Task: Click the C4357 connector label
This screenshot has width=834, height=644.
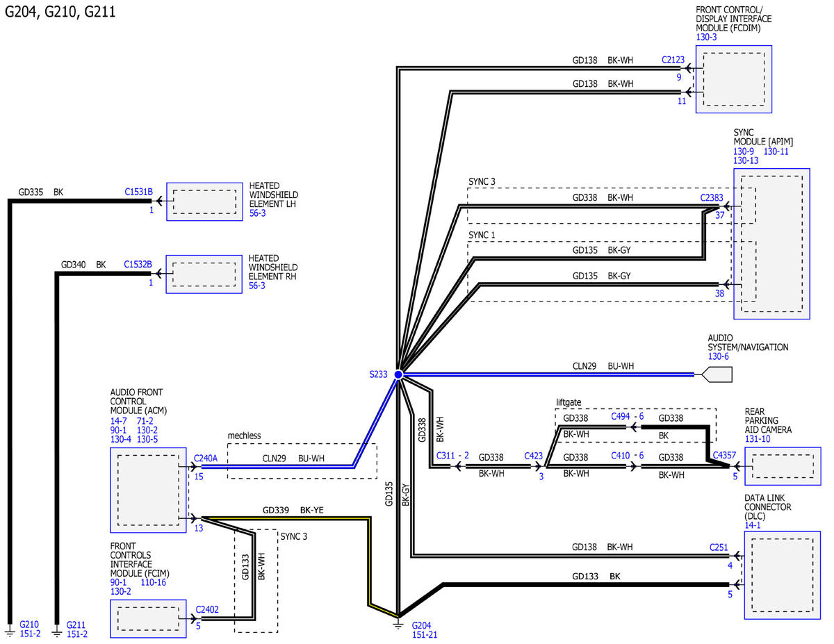Action: [725, 456]
